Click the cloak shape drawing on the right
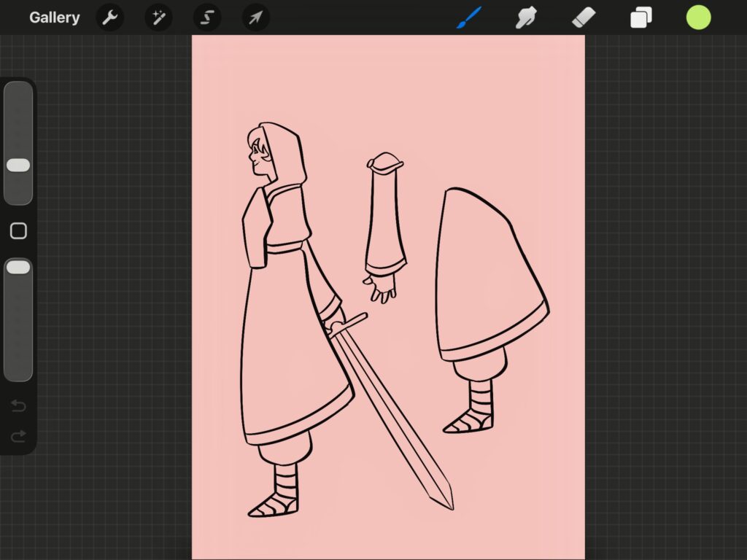 492,274
